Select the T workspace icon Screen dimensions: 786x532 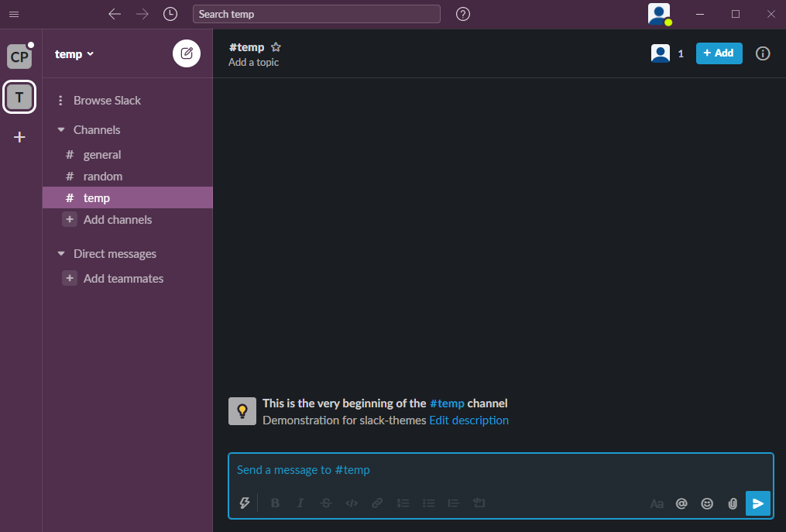click(x=19, y=97)
